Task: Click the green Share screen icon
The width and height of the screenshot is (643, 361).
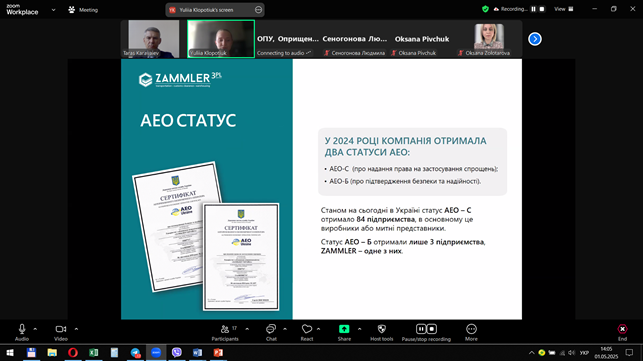Action: [344, 329]
